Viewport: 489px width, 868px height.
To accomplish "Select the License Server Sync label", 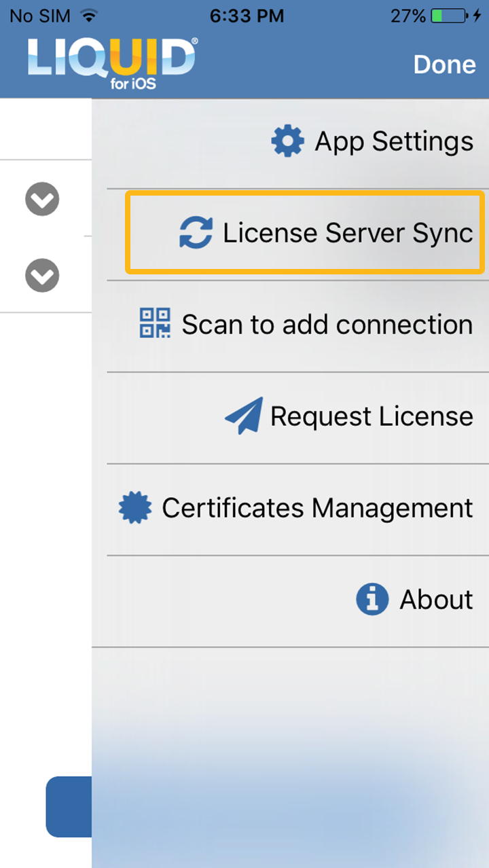I will tap(348, 233).
